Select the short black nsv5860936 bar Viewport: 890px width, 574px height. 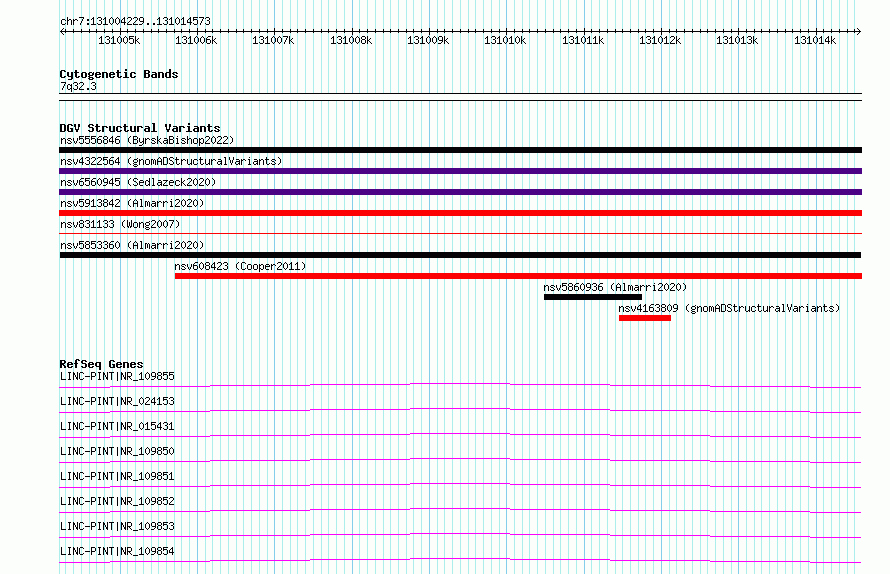(x=593, y=298)
